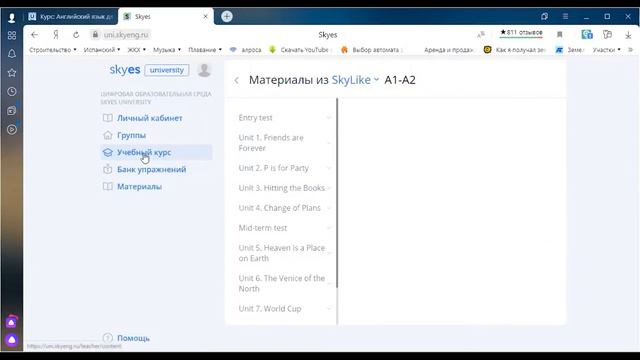Open the SkyLike course dropdown
The height and width of the screenshot is (360, 640).
pyautogui.click(x=355, y=80)
